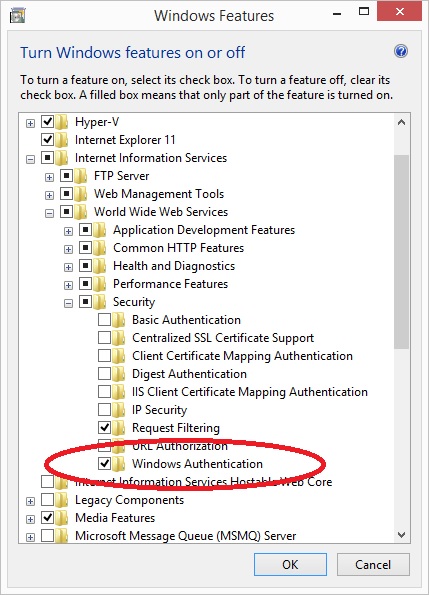Collapse the Internet Information Services node
The width and height of the screenshot is (429, 595).
(30, 159)
